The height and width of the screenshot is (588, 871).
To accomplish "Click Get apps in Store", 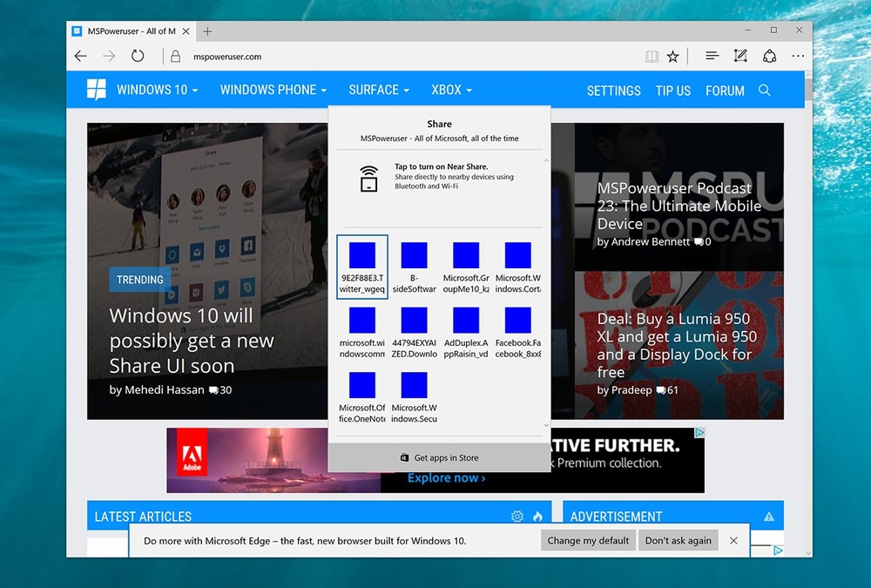I will tap(439, 457).
